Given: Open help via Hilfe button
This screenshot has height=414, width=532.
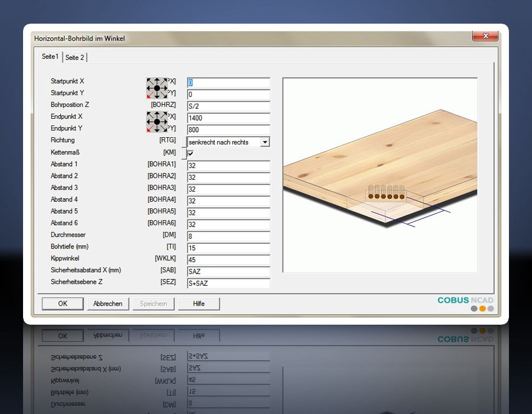Looking at the screenshot, I should tap(199, 303).
